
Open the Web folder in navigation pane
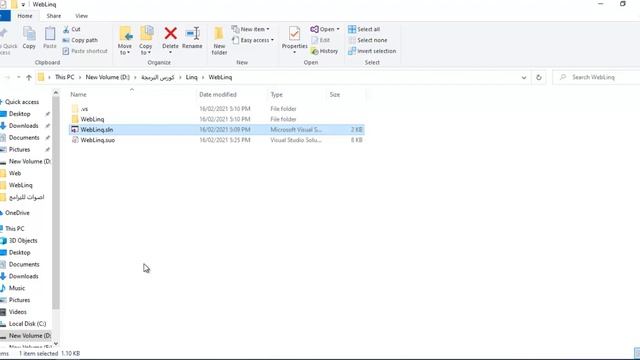pos(15,173)
